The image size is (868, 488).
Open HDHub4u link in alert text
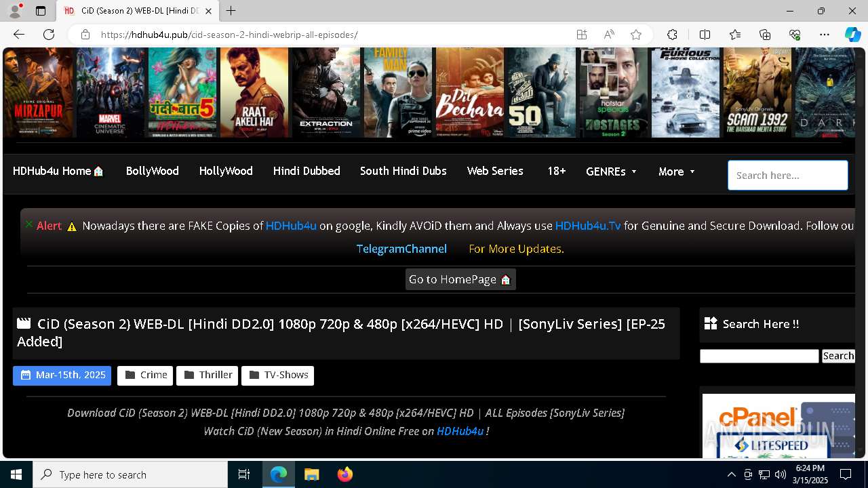pyautogui.click(x=291, y=226)
